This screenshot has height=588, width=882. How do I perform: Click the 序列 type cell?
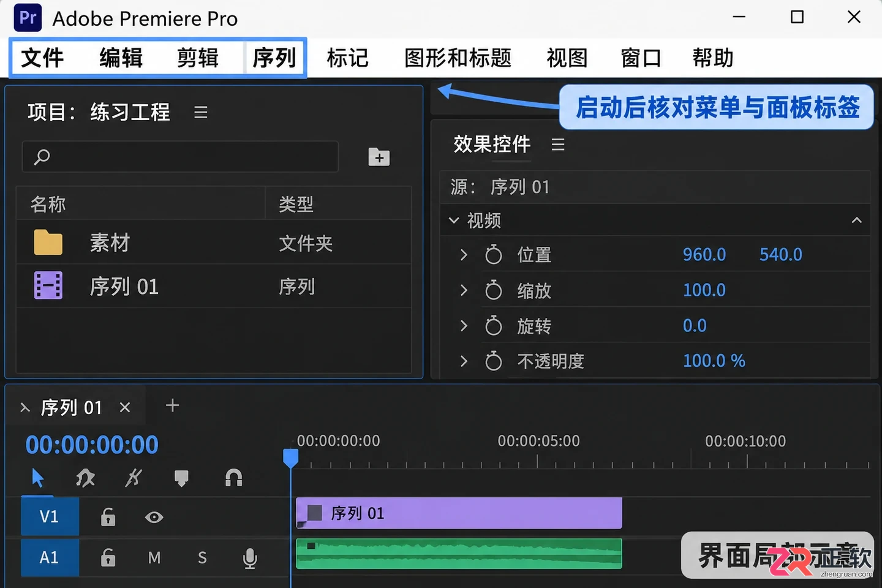297,287
